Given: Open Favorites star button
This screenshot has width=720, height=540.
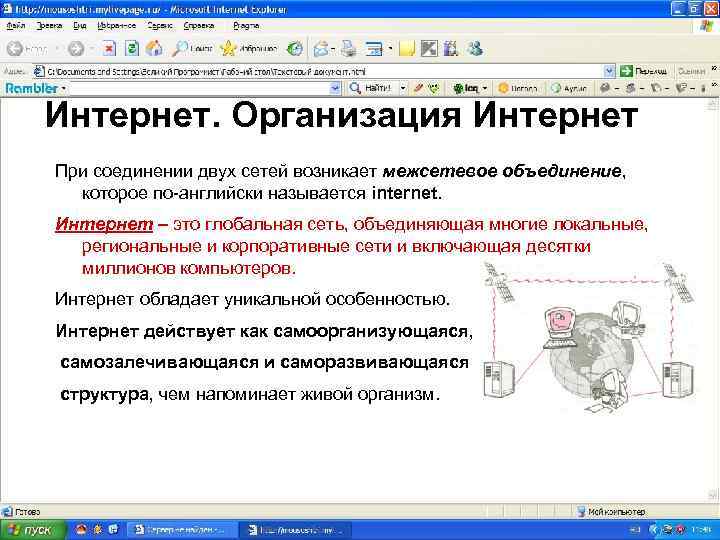Looking at the screenshot, I should pyautogui.click(x=248, y=48).
